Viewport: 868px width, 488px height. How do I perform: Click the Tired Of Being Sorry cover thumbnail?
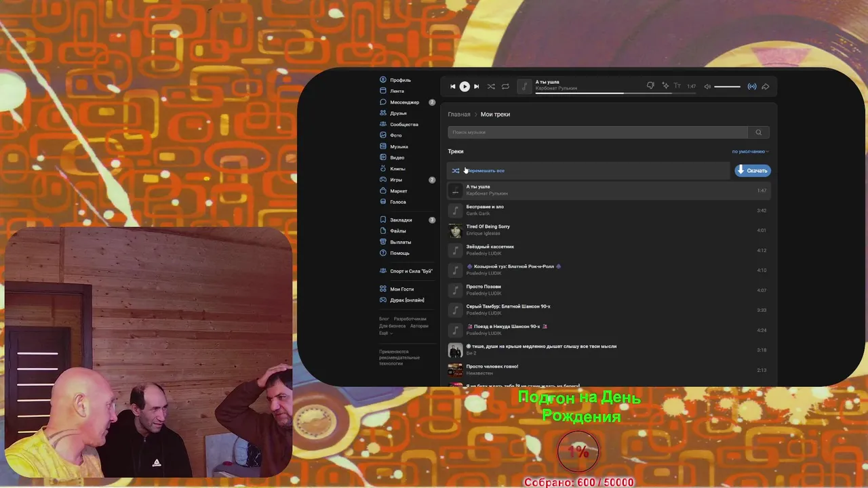point(455,230)
